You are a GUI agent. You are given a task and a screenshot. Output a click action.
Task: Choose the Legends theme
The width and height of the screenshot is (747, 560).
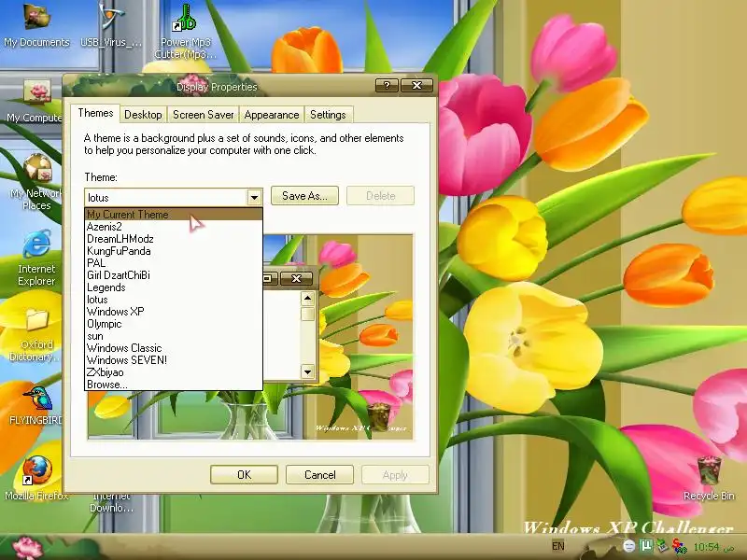174,287
